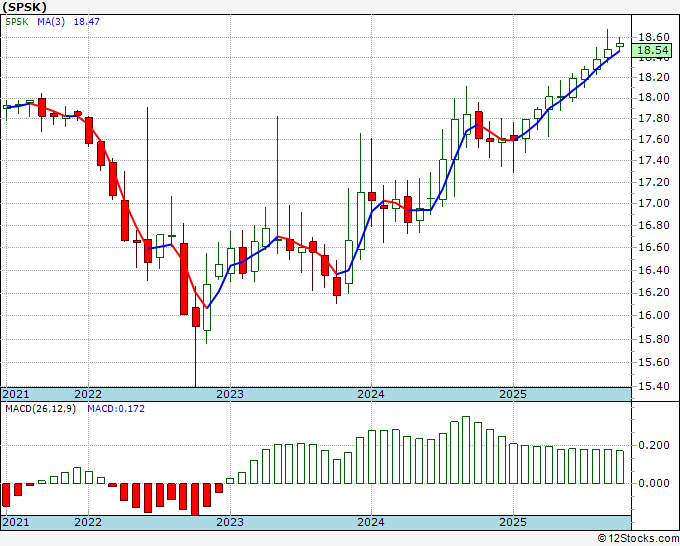Click the 16.60 price axis label
The height and width of the screenshot is (546, 680).
(654, 247)
